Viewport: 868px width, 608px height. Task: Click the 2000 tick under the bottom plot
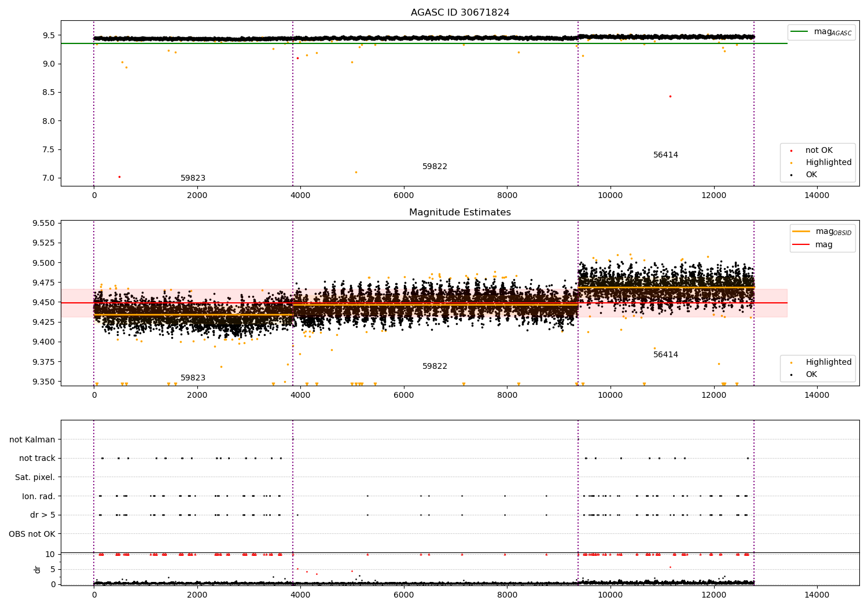pyautogui.click(x=197, y=595)
